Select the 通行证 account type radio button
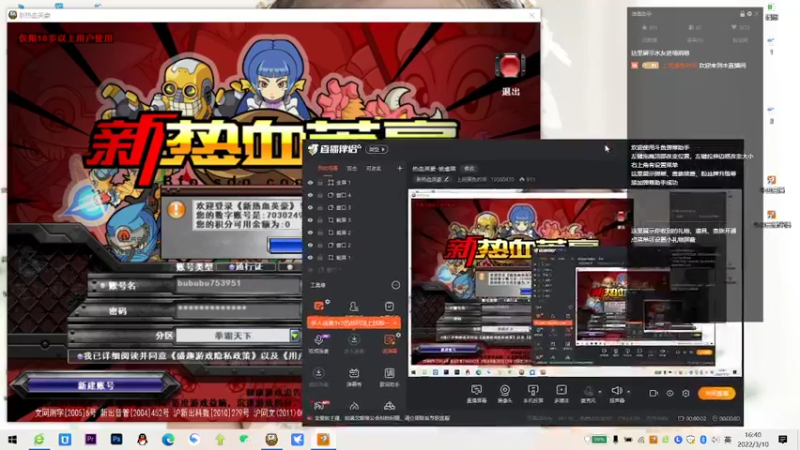 coord(232,267)
